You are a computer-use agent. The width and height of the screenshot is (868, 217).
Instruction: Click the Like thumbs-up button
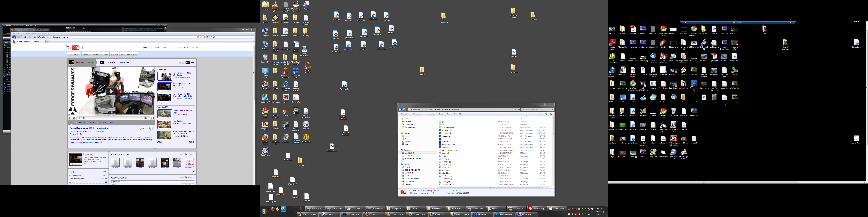[x=143, y=128]
